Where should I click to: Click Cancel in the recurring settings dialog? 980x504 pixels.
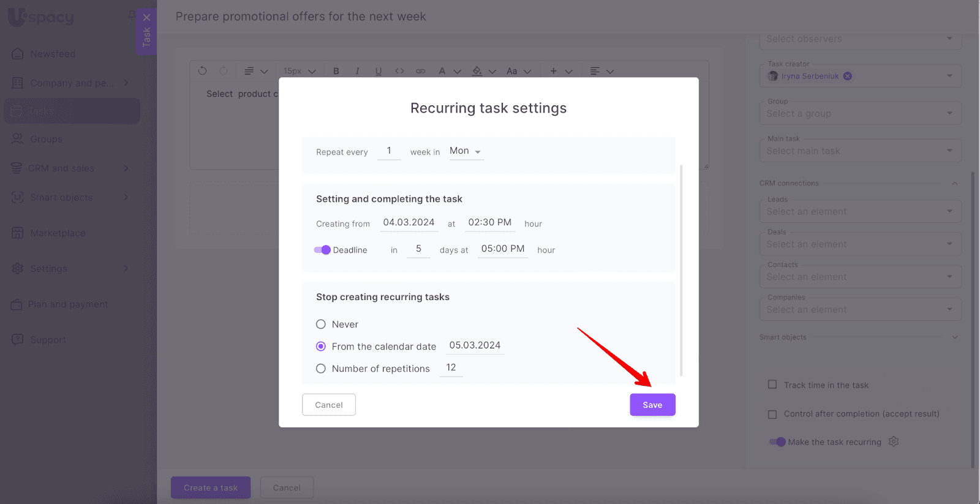[329, 405]
